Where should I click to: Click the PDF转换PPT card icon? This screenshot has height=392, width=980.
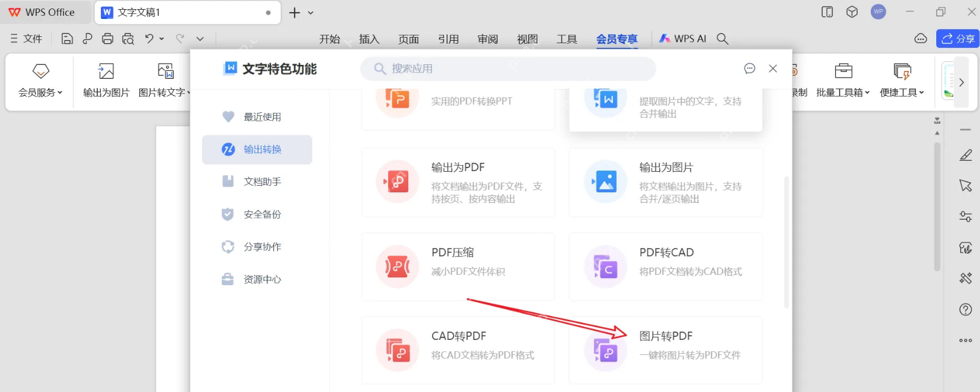[x=397, y=100]
